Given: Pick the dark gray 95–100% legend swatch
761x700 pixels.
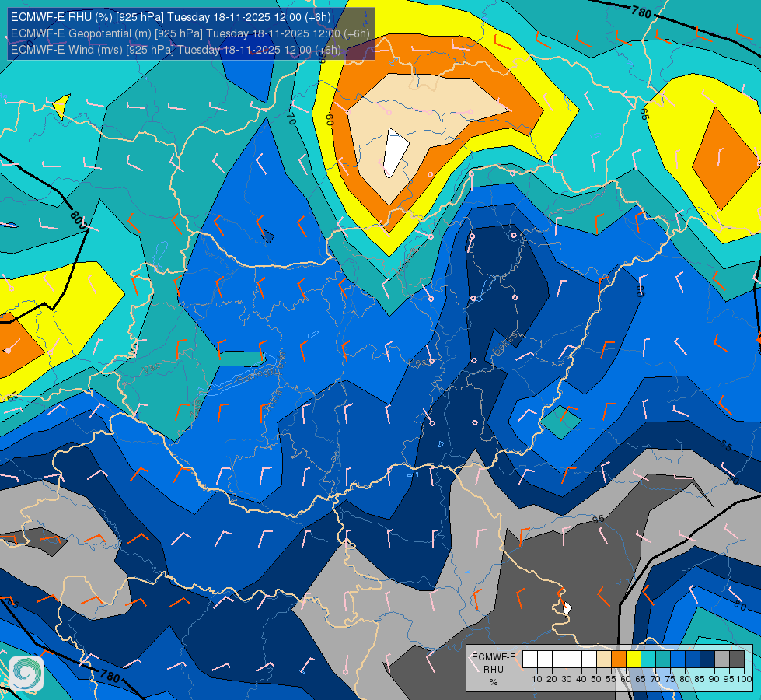Looking at the screenshot, I should pos(737,659).
